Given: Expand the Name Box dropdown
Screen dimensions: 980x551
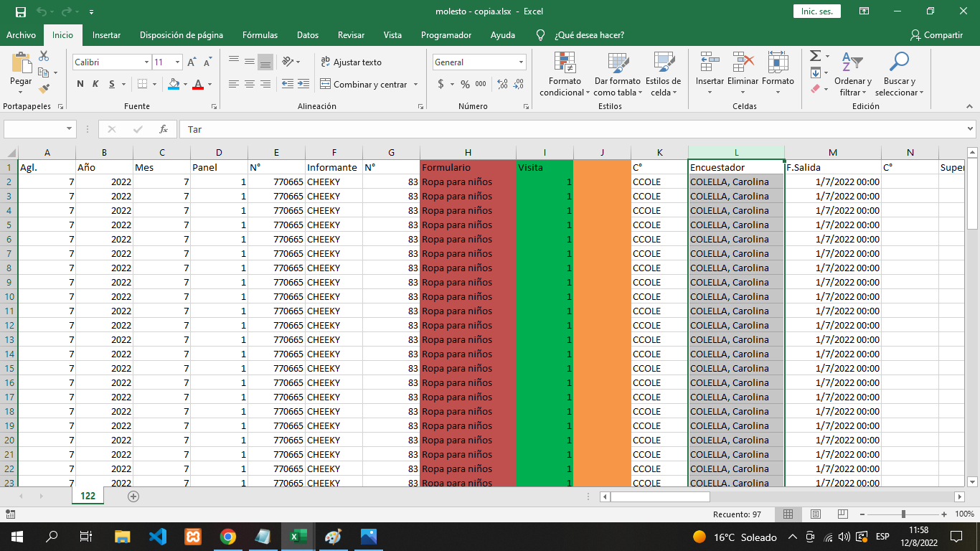Looking at the screenshot, I should (70, 129).
